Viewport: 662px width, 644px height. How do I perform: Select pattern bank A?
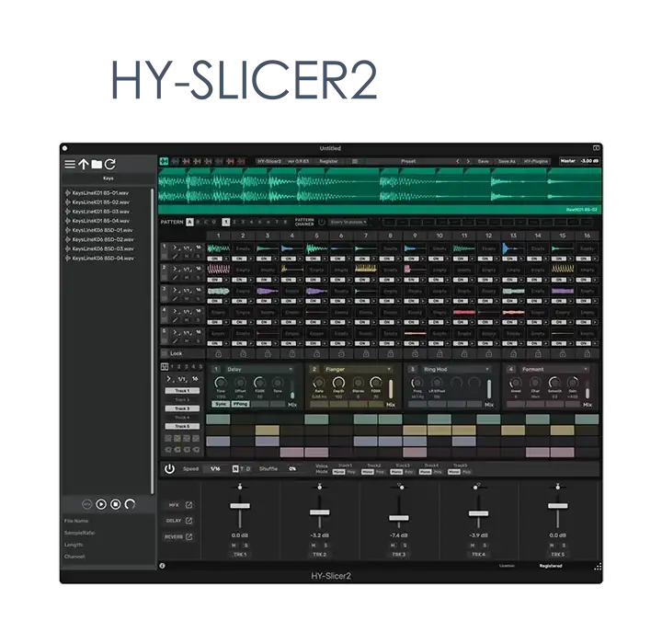189,222
